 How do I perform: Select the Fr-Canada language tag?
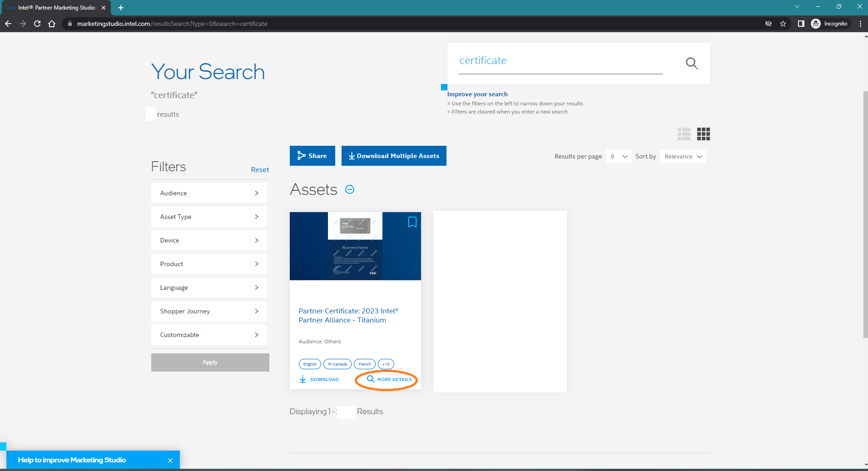pos(337,364)
